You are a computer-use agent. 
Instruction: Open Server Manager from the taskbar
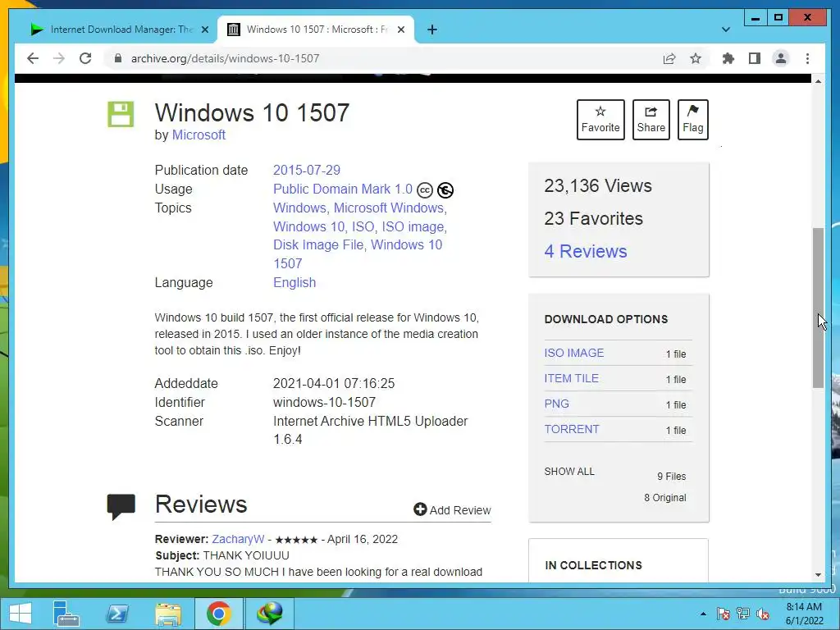pyautogui.click(x=66, y=614)
